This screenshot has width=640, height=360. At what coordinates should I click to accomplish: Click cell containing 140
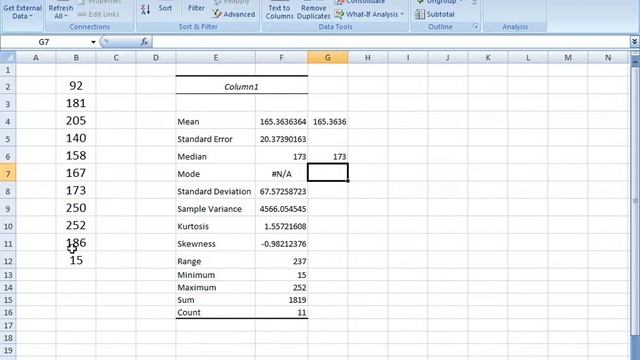pyautogui.click(x=76, y=138)
